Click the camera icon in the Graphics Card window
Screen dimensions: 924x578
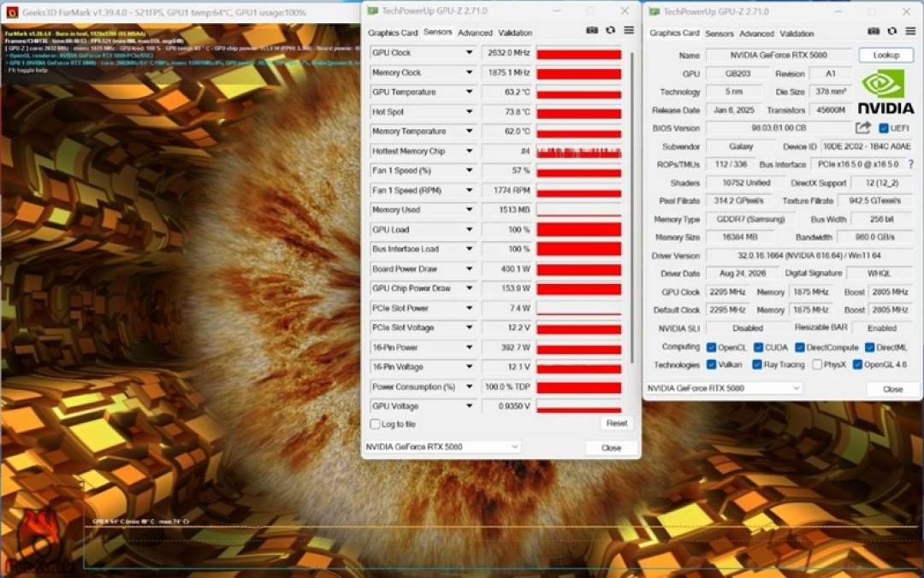(874, 32)
